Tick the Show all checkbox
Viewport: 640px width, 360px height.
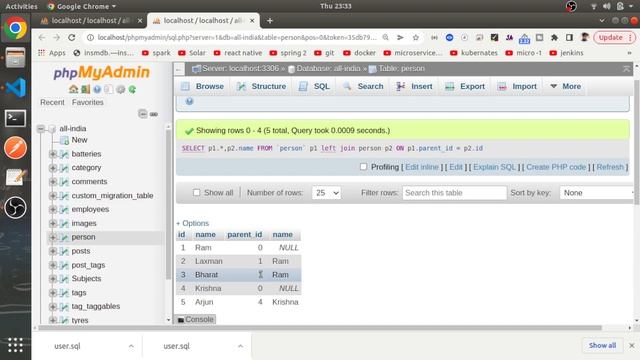coord(196,193)
